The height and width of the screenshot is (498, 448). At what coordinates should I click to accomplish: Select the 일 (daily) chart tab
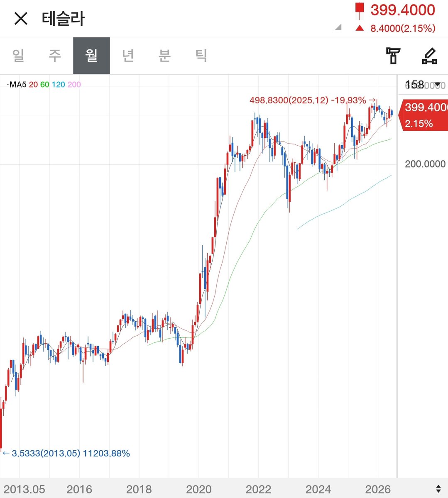18,56
